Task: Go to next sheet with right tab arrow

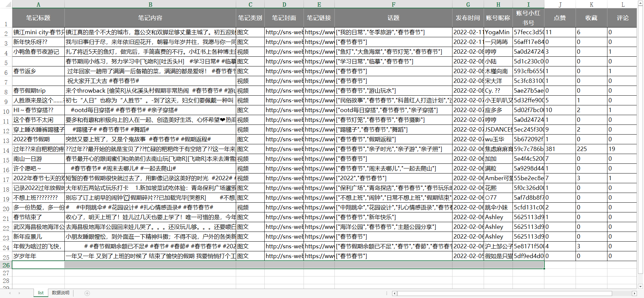Action: coord(19,293)
